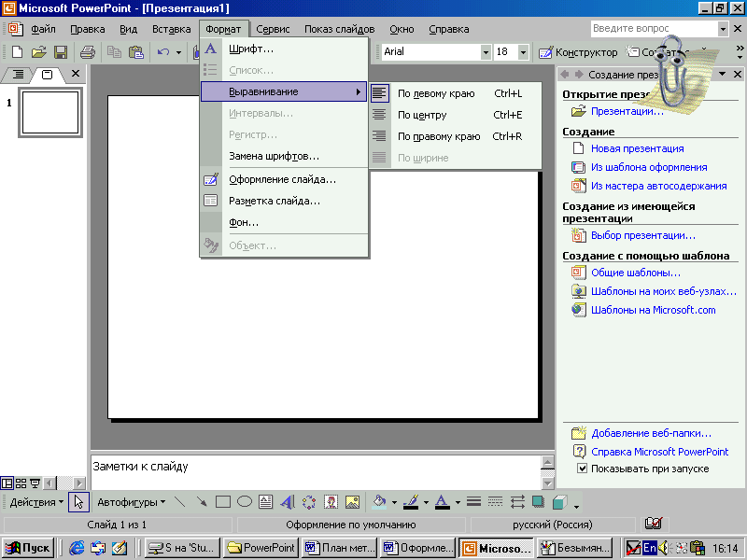
Task: Click the Open folder toolbar icon
Action: 39,52
